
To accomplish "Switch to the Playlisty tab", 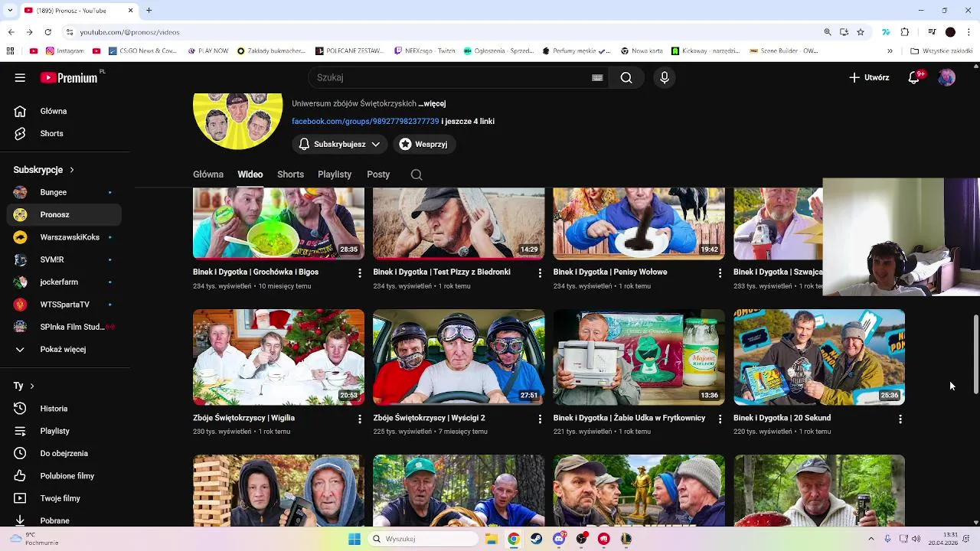I will click(335, 174).
